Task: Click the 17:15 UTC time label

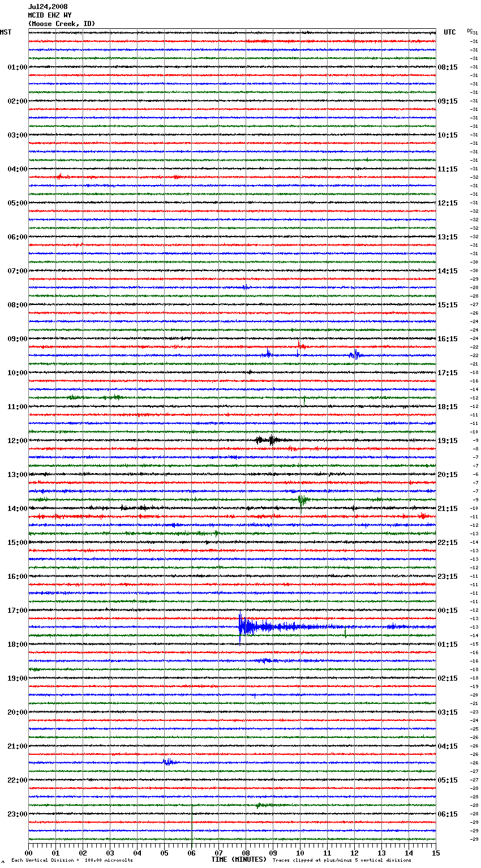Action: (448, 373)
